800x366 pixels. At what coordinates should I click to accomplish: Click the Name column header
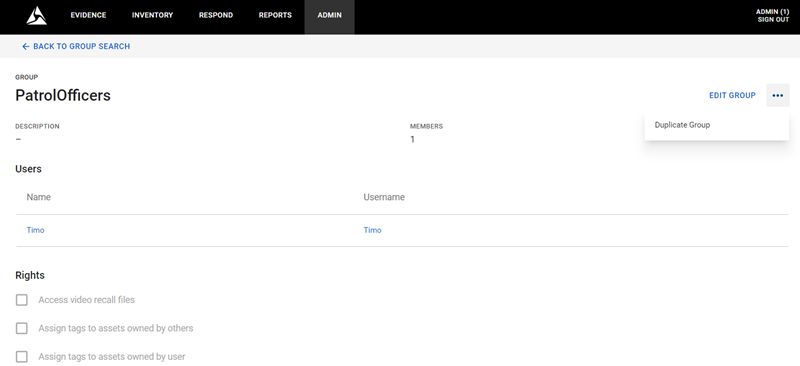pyautogui.click(x=39, y=197)
